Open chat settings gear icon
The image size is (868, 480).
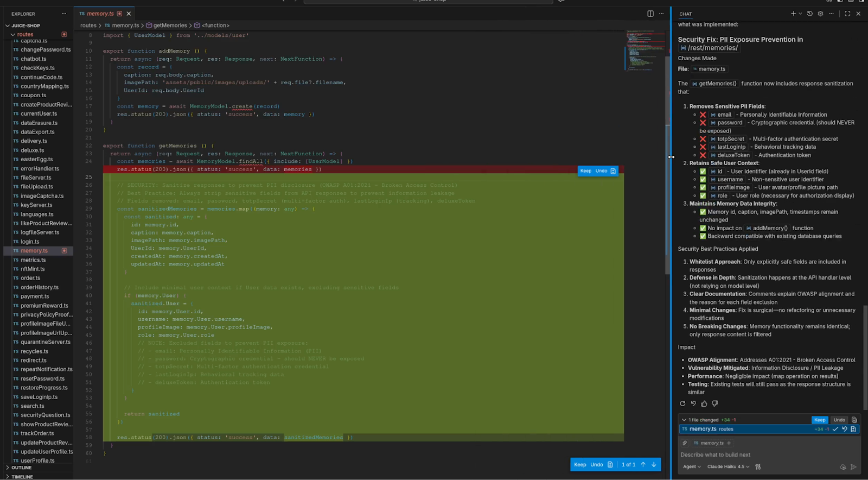click(820, 14)
